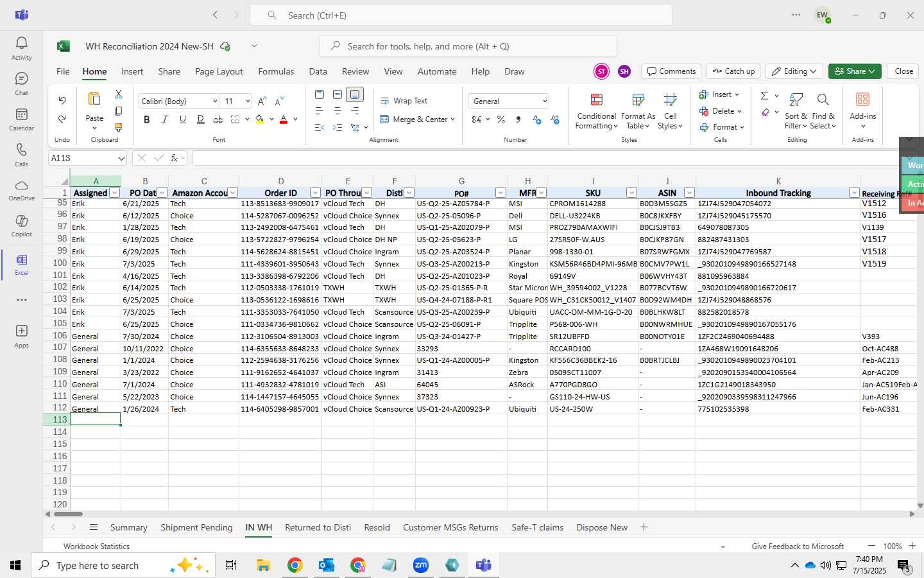Open the All Sheets list icon

click(94, 527)
